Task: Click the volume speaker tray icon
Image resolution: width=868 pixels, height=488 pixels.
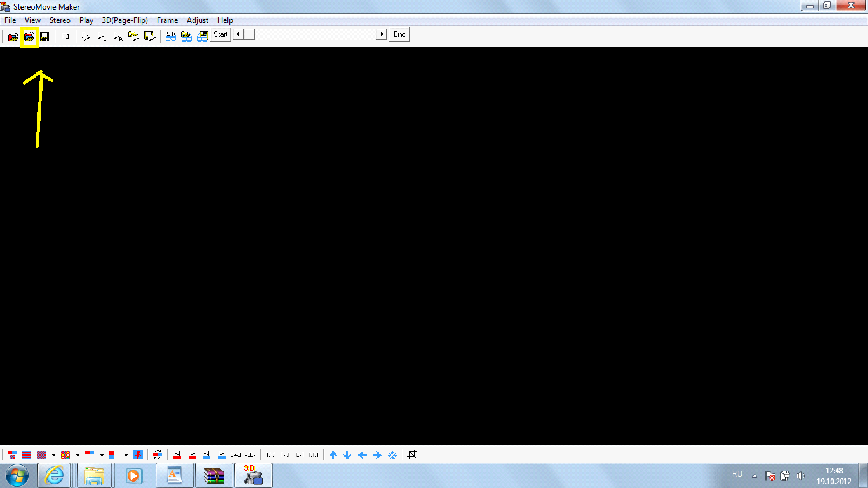Action: tap(801, 476)
